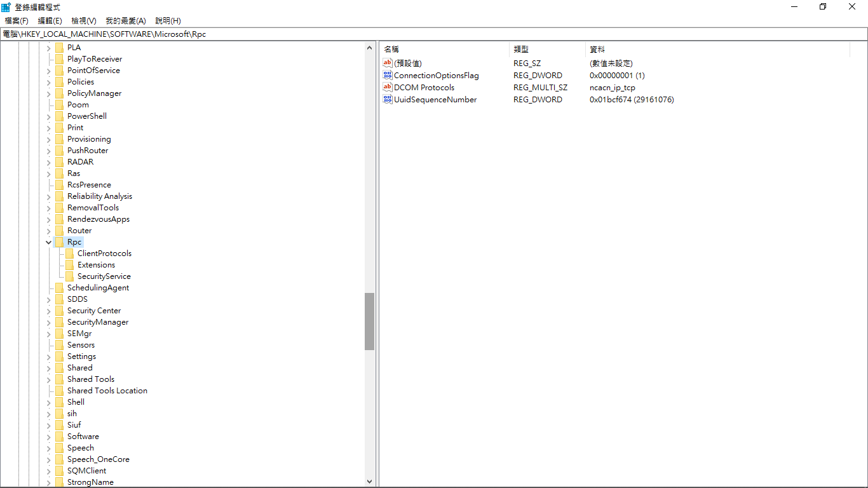Screen dimensions: 868x488
Task: Click the RADAR folder icon
Action: 59,162
